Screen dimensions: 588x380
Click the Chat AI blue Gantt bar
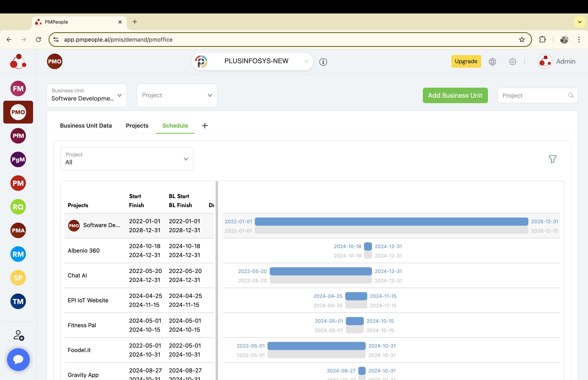point(320,271)
